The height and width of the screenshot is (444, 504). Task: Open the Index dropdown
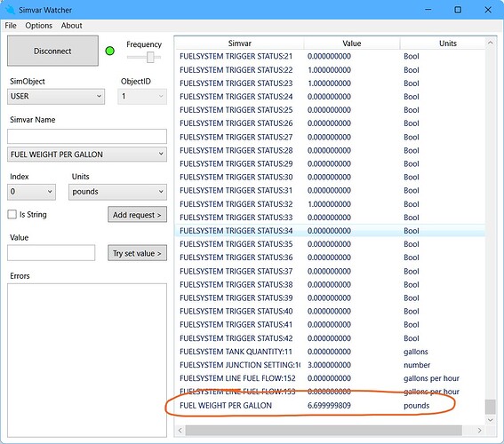click(x=31, y=192)
